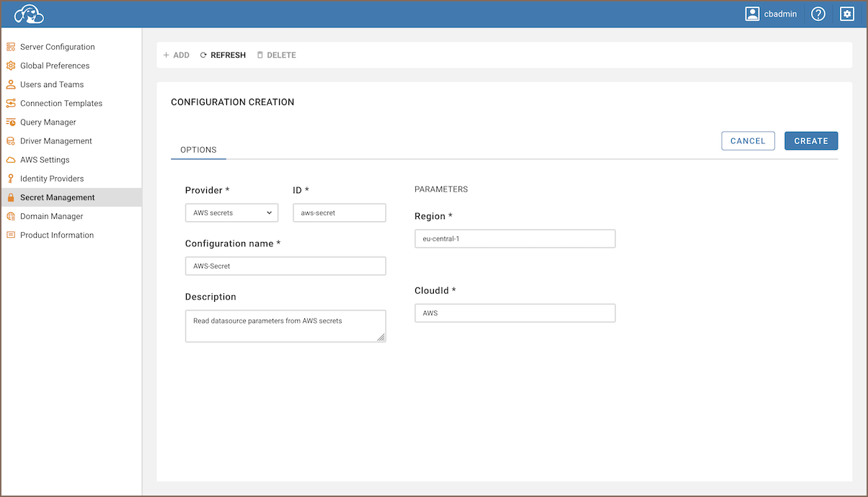Click the Identity Providers key icon

[x=11, y=179]
